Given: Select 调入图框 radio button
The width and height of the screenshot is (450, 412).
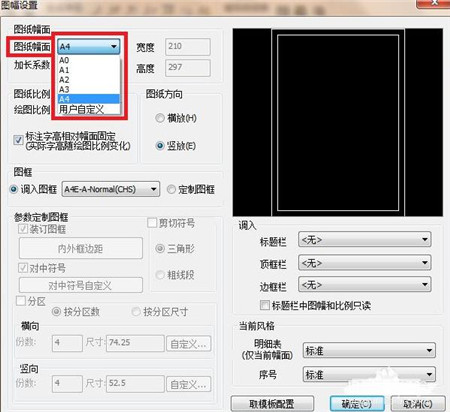Looking at the screenshot, I should (13, 189).
